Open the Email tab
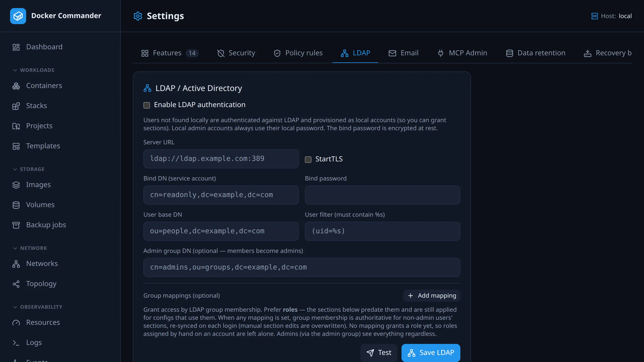 [404, 53]
